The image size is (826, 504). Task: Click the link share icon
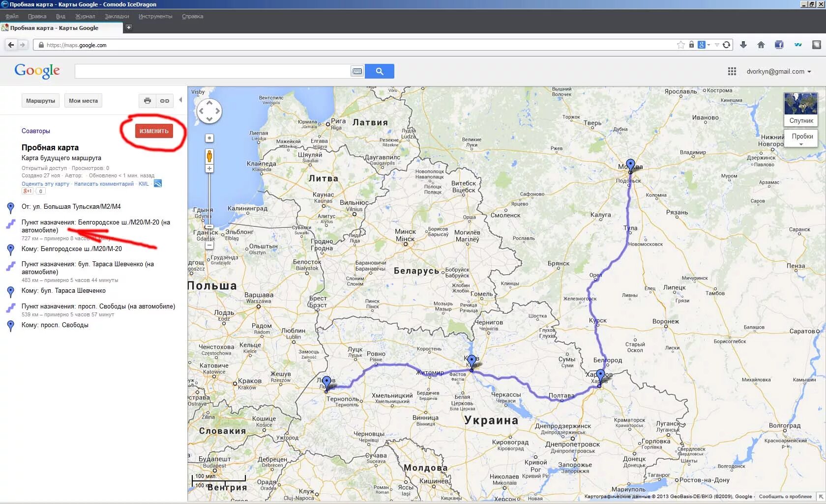(164, 101)
